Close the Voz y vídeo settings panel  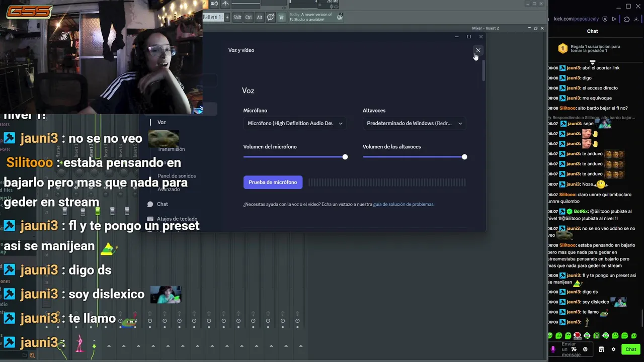(478, 50)
